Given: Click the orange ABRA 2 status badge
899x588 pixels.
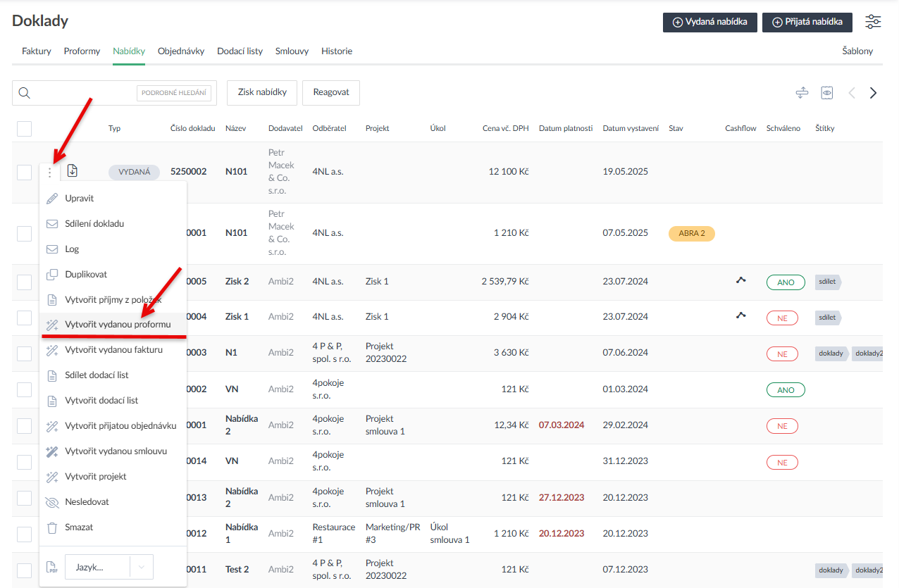Looking at the screenshot, I should pos(691,233).
